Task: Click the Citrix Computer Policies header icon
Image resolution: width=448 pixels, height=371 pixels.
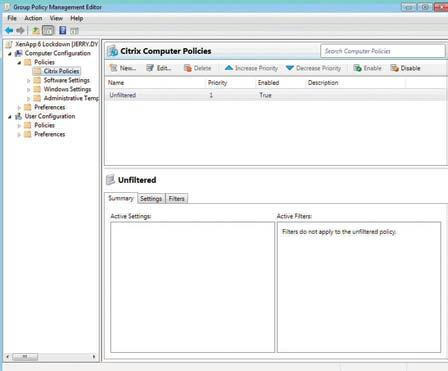Action: [113, 51]
